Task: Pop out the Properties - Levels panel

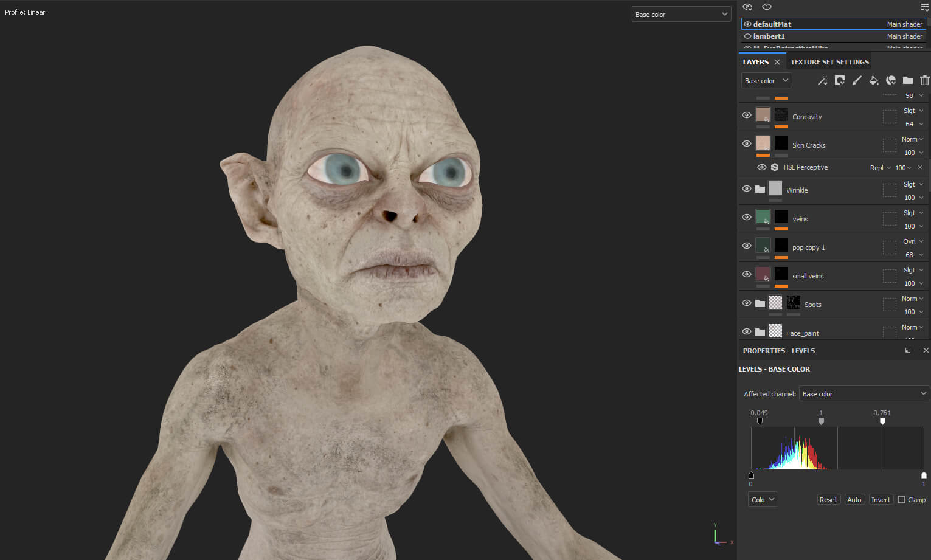Action: click(908, 350)
